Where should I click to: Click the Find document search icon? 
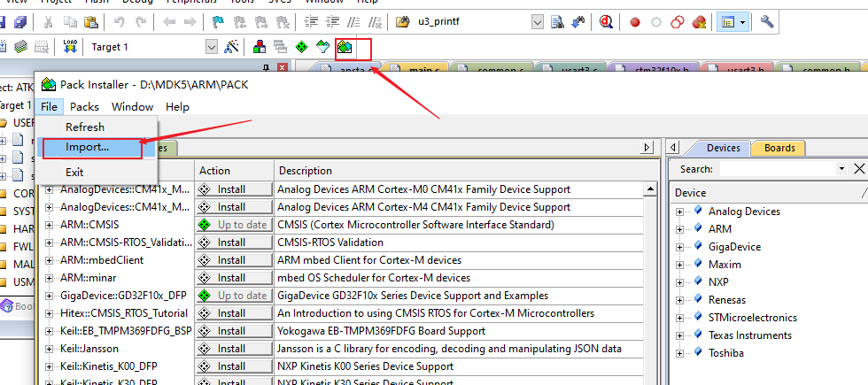[x=557, y=22]
